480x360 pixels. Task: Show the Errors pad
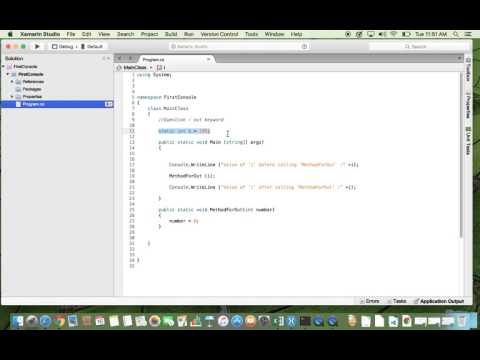[x=370, y=301]
